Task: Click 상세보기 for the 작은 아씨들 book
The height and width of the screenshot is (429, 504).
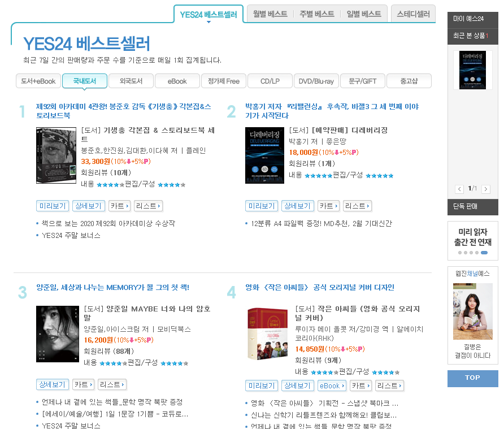Action: tap(298, 385)
